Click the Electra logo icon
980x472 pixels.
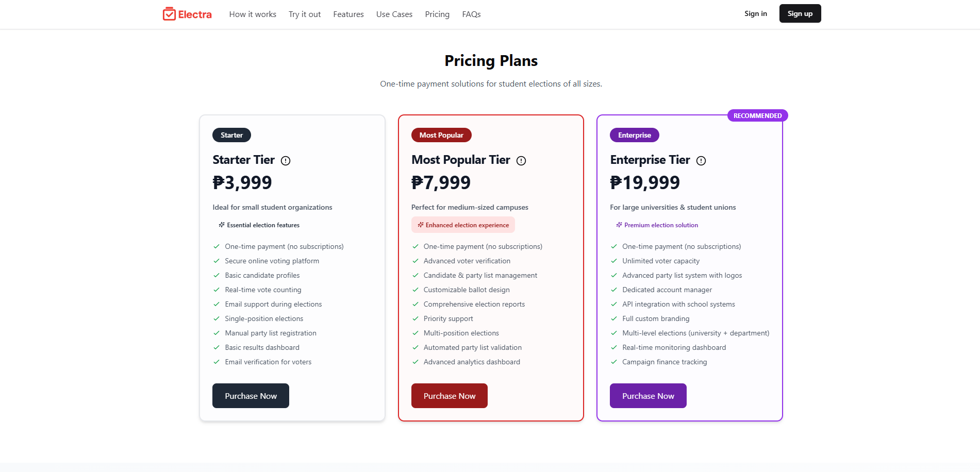click(x=169, y=14)
